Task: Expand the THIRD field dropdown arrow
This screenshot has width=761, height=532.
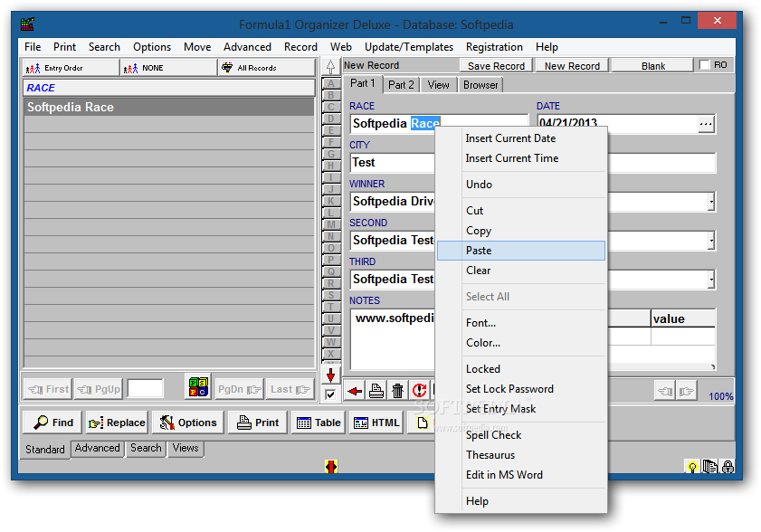Action: tap(711, 279)
